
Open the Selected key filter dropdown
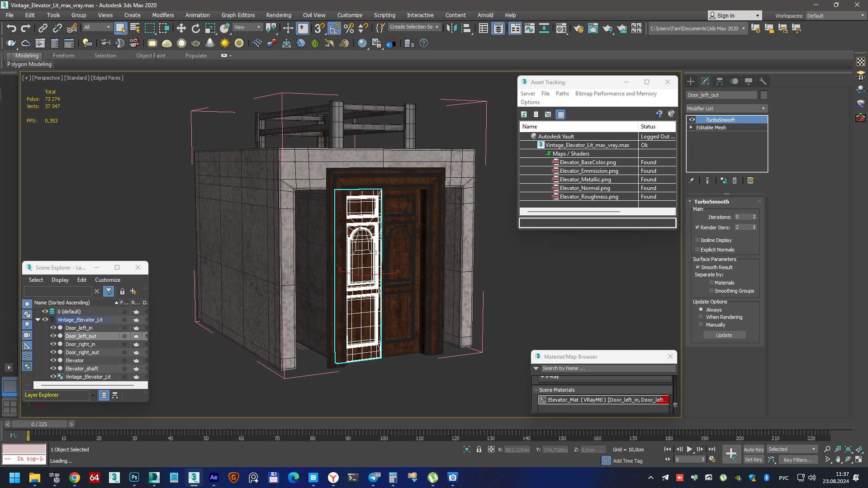(792, 449)
